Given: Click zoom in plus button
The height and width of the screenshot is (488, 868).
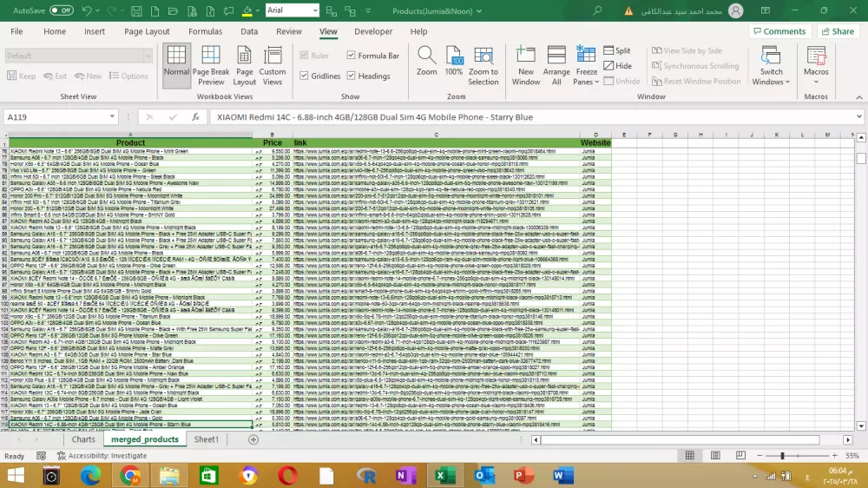Looking at the screenshot, I should click(x=834, y=455).
